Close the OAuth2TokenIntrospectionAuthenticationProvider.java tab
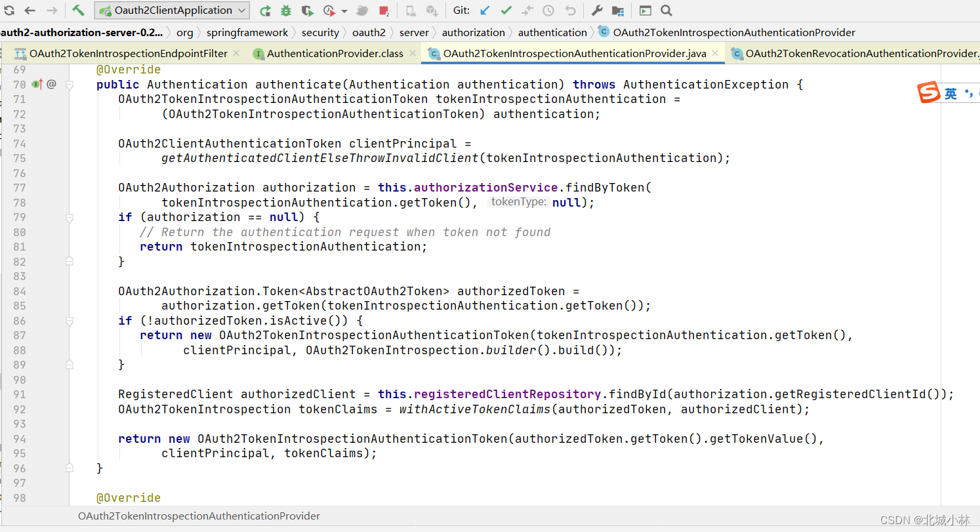 (715, 54)
